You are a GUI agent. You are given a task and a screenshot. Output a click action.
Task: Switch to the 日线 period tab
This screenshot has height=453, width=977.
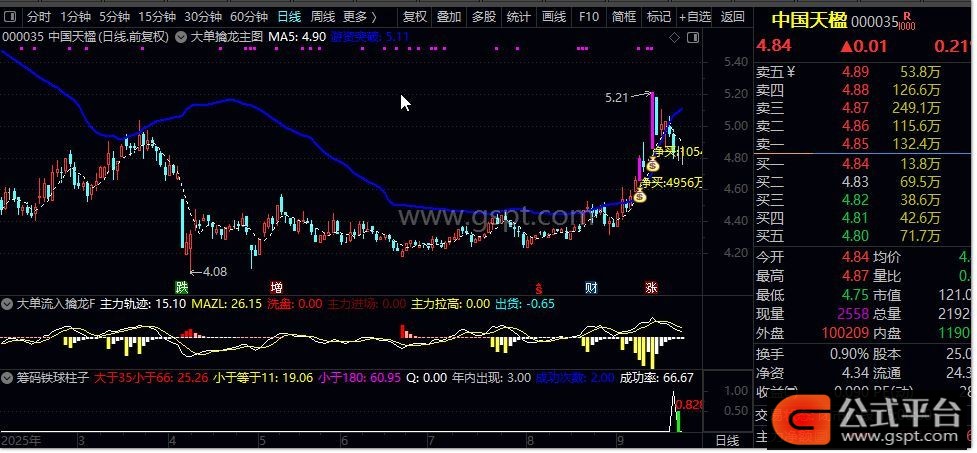(x=289, y=17)
